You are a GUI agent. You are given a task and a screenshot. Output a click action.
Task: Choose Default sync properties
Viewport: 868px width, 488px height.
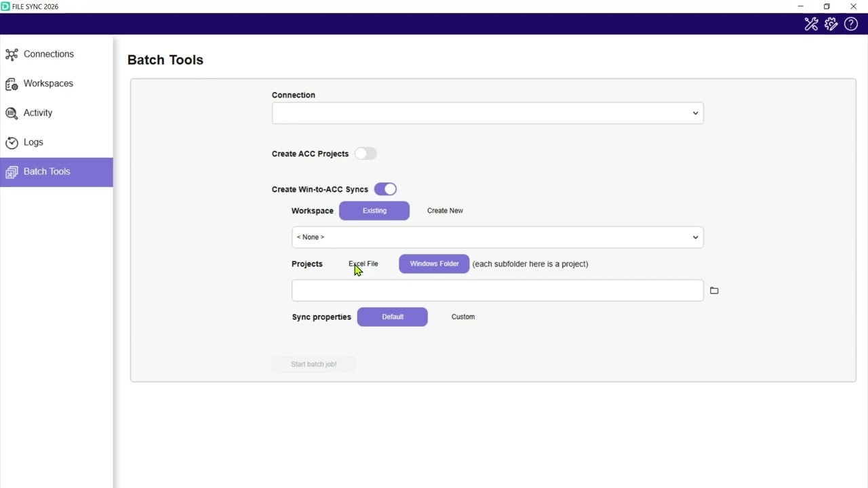click(x=393, y=317)
